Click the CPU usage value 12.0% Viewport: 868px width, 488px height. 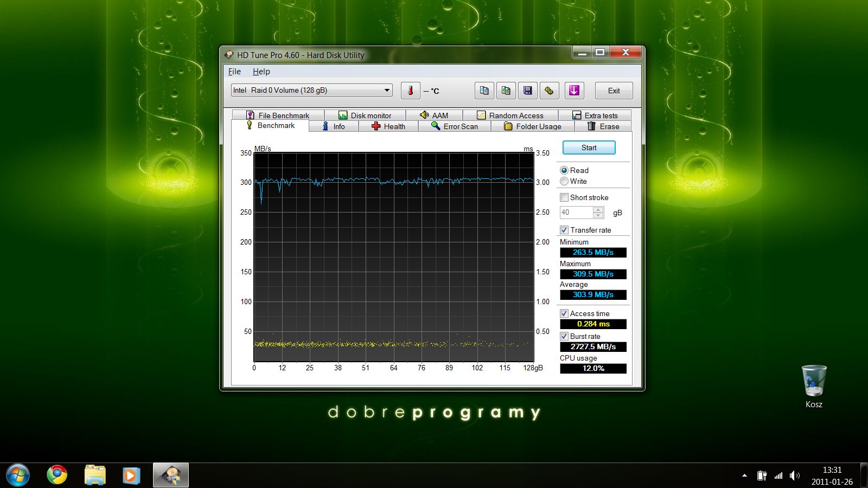[x=593, y=369]
